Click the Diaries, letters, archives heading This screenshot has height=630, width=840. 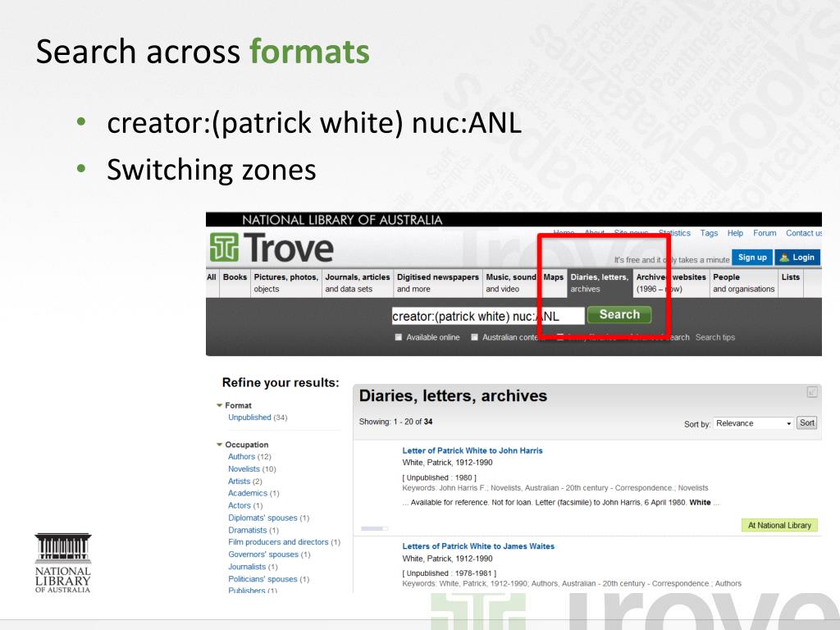point(453,395)
